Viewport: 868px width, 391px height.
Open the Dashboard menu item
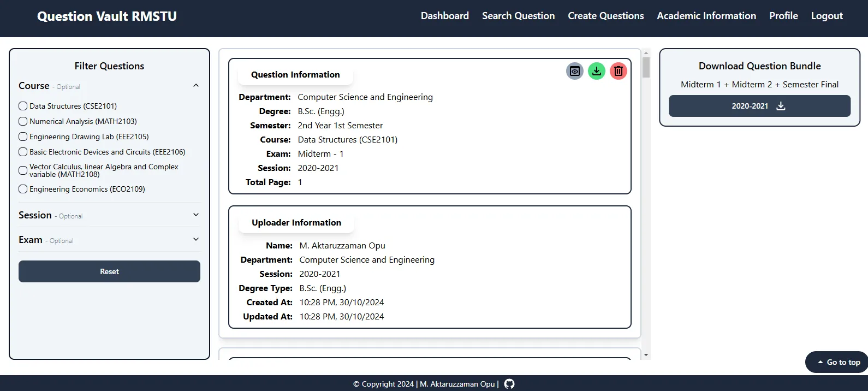coord(444,16)
